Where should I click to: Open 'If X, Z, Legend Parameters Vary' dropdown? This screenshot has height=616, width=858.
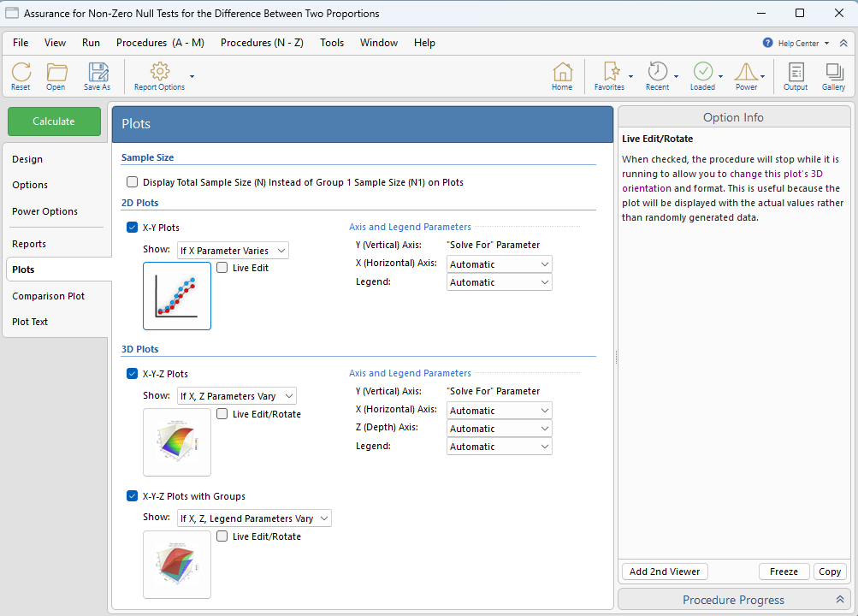pyautogui.click(x=254, y=518)
